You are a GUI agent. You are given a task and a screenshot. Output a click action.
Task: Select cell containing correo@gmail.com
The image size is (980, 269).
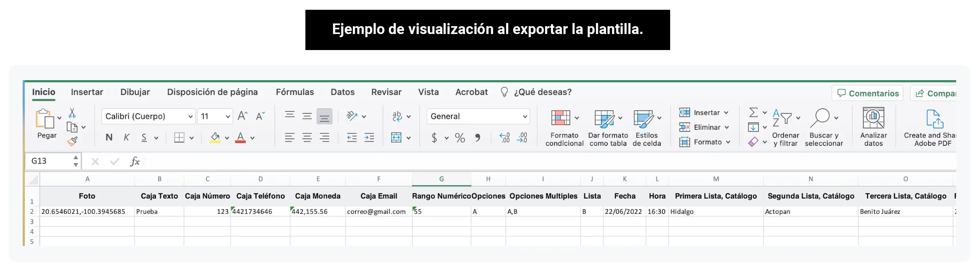coord(378,212)
